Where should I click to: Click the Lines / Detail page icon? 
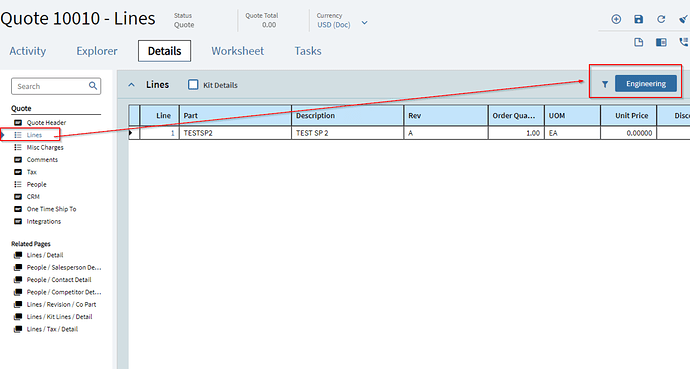click(18, 255)
